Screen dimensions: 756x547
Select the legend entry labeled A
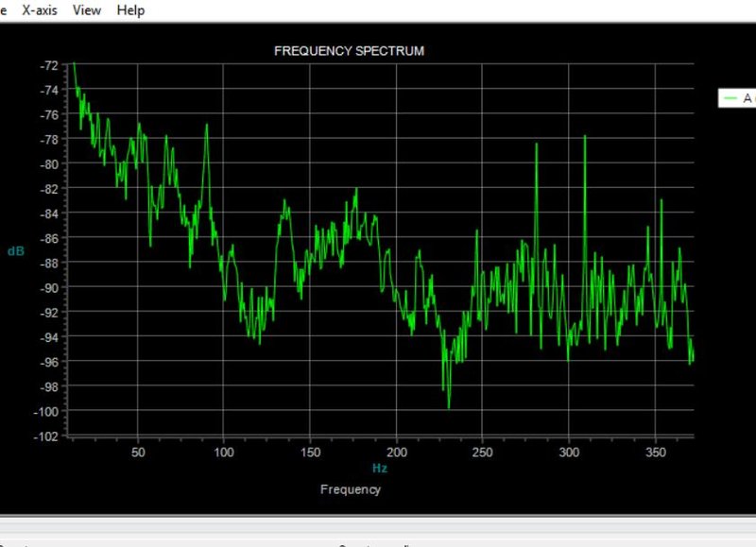click(x=747, y=98)
